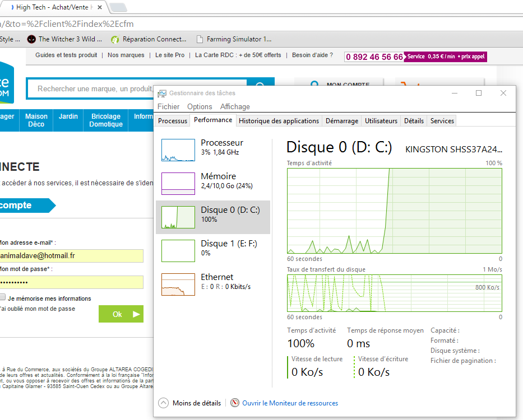
Task: Open Ouvrir le Moniteur de ressources link
Action: (x=290, y=403)
